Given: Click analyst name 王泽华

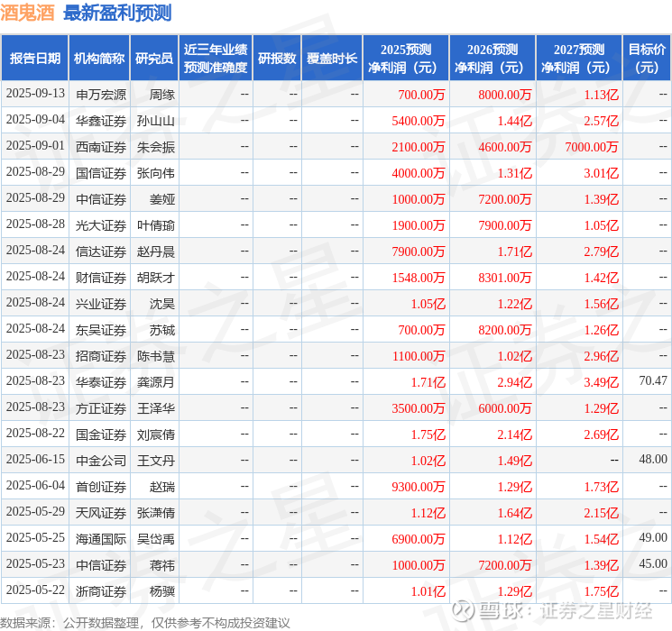Looking at the screenshot, I should (155, 408).
